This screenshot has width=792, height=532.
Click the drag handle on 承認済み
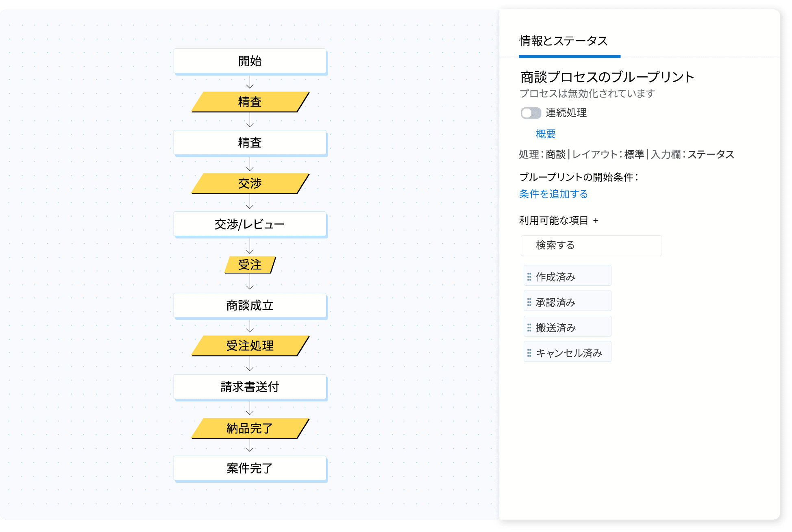(529, 302)
